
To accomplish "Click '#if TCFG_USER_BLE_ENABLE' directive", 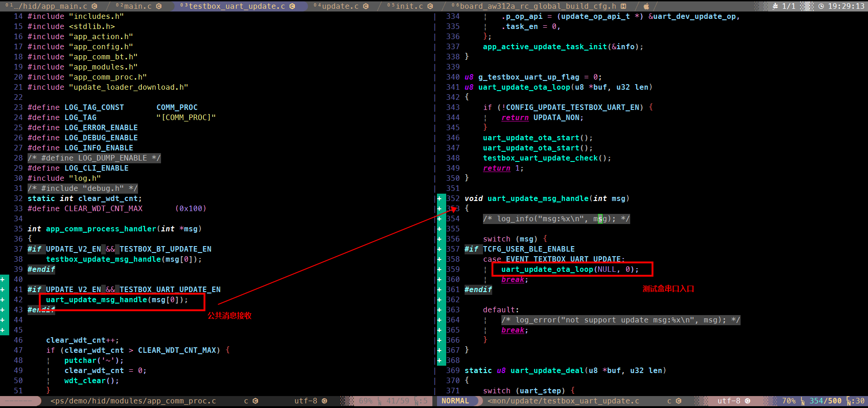I will point(520,249).
